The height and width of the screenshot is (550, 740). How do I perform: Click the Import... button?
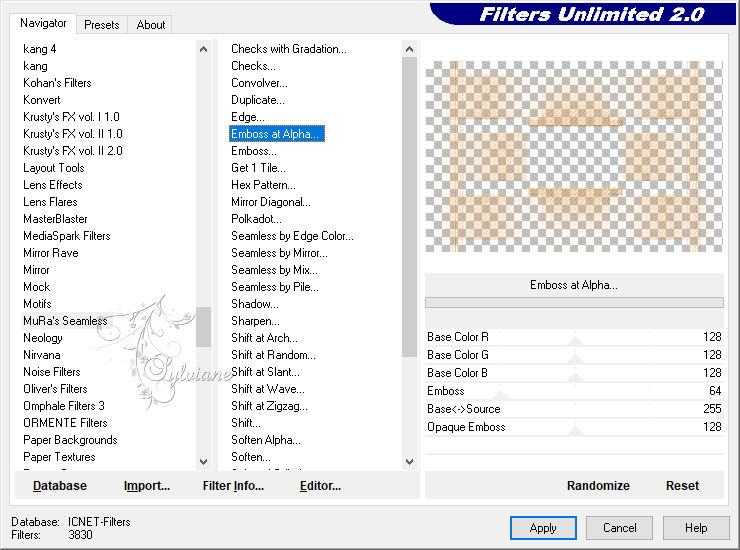tap(147, 486)
